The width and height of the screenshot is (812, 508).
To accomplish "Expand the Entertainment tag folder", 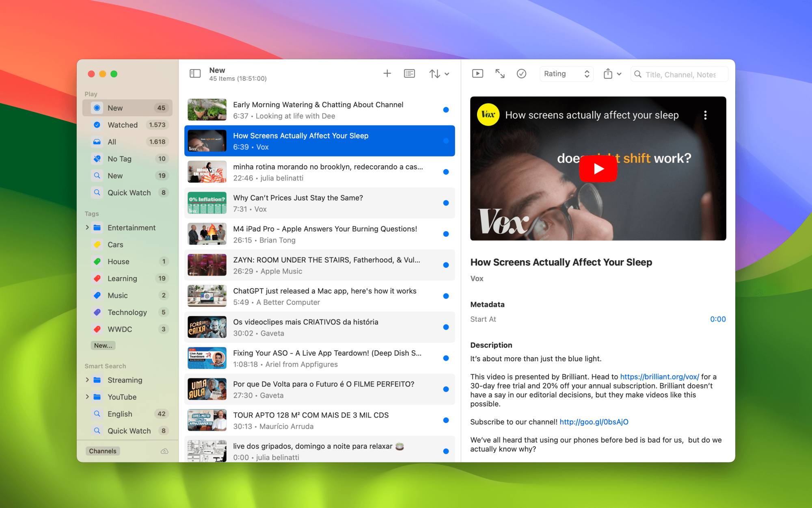I will coord(87,228).
